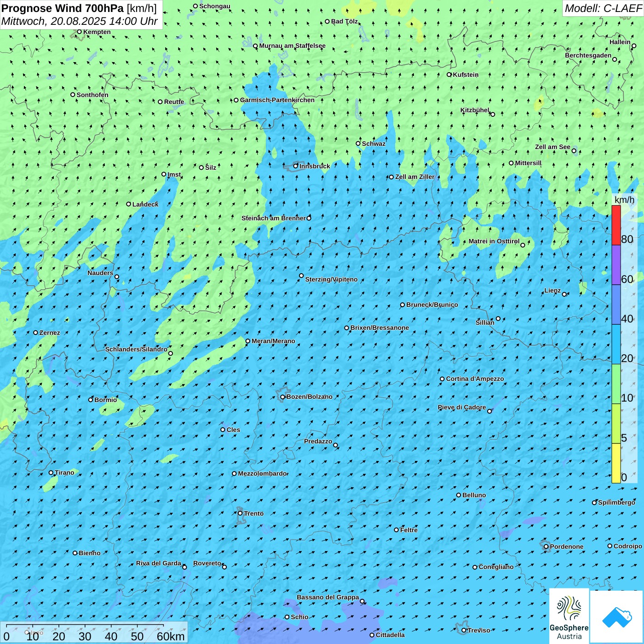Select the Bozen/Bolzano city marker
Image resolution: width=644 pixels, height=644 pixels.
[282, 397]
